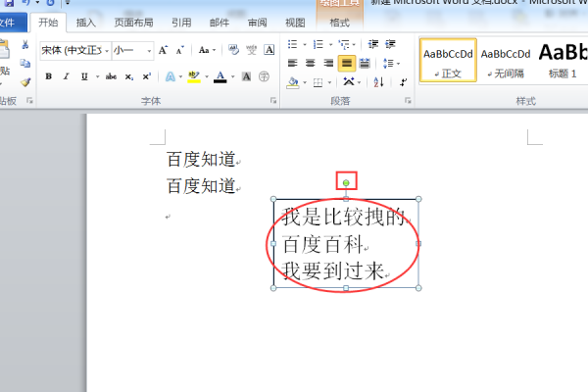Click the numbered list icon
The image size is (588, 392).
pos(318,45)
